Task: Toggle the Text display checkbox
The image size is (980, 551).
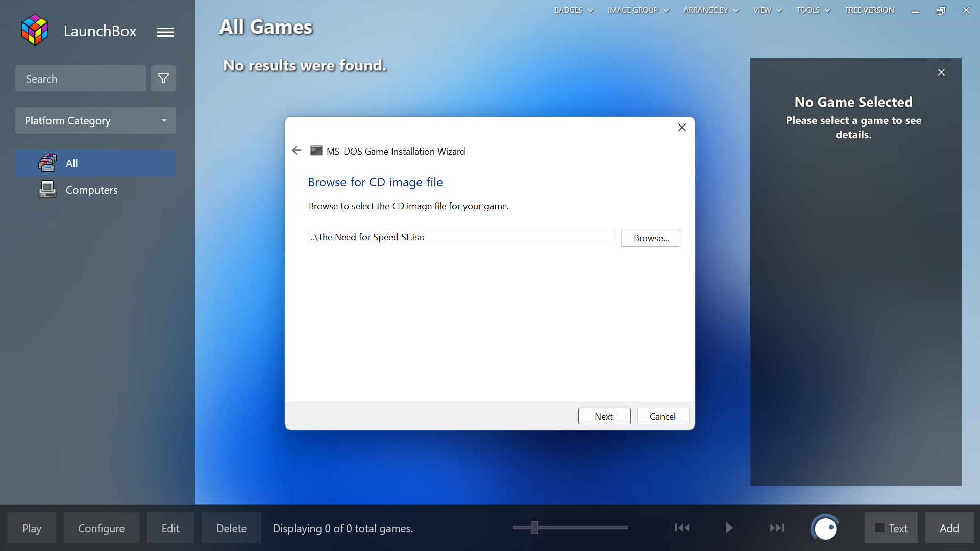Action: point(879,528)
